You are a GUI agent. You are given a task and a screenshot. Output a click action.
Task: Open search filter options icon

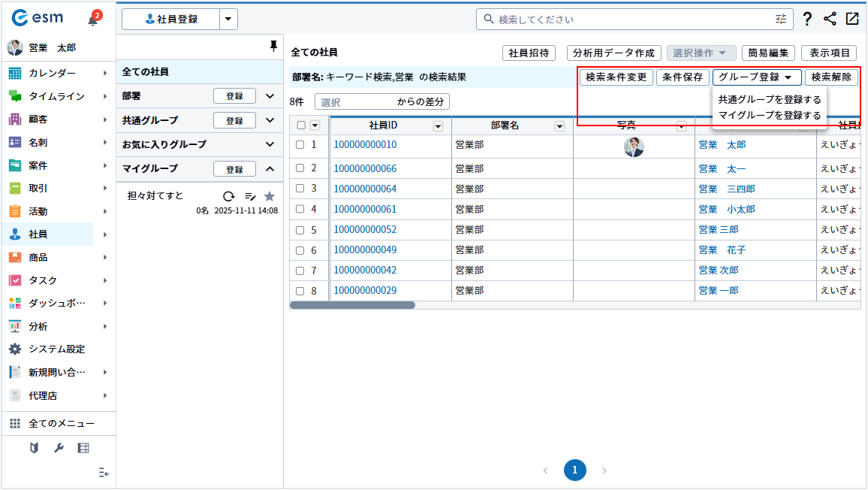782,20
